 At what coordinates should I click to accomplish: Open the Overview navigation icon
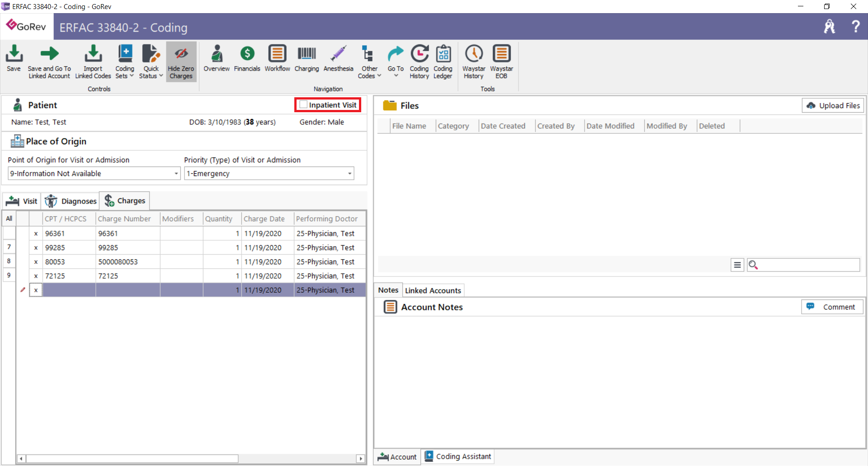217,58
